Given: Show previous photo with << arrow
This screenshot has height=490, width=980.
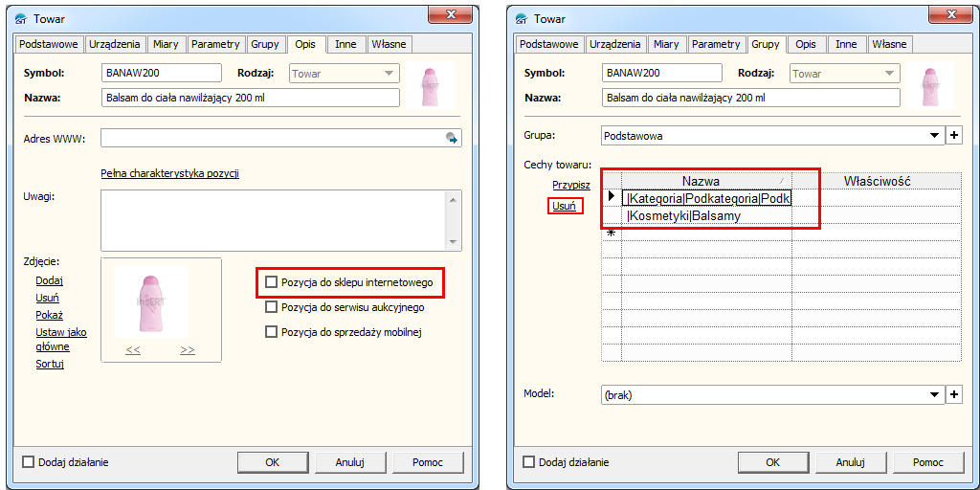Looking at the screenshot, I should [x=133, y=350].
